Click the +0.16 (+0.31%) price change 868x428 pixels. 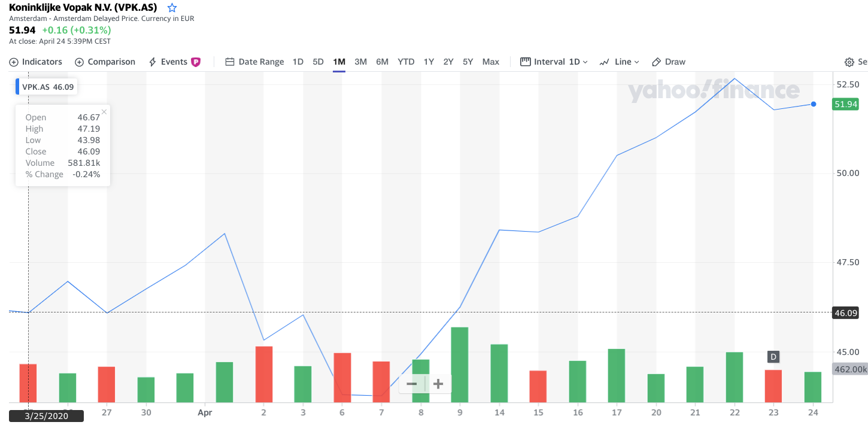[x=76, y=30]
